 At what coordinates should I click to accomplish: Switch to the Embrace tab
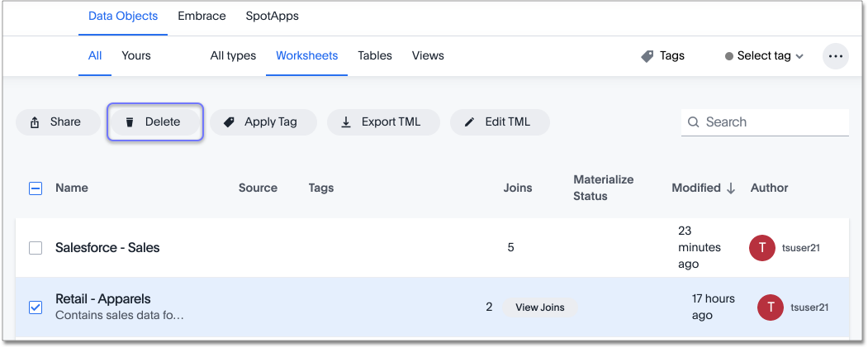pos(202,16)
